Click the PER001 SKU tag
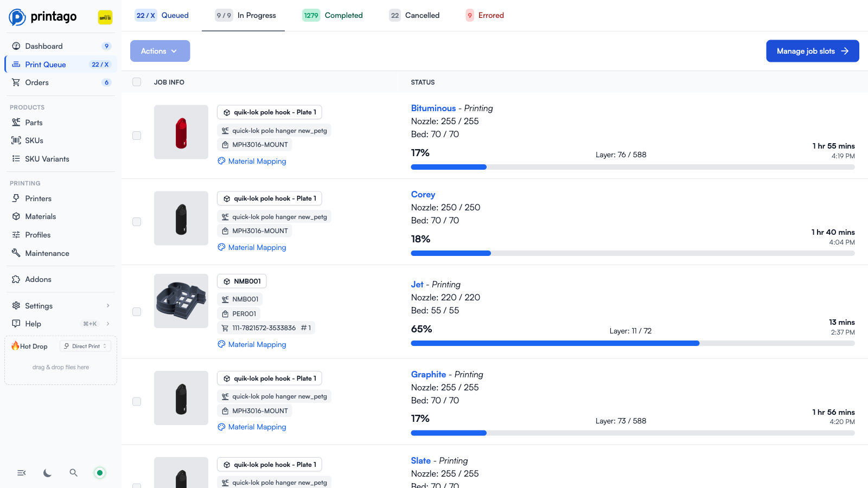868x488 pixels. (239, 313)
